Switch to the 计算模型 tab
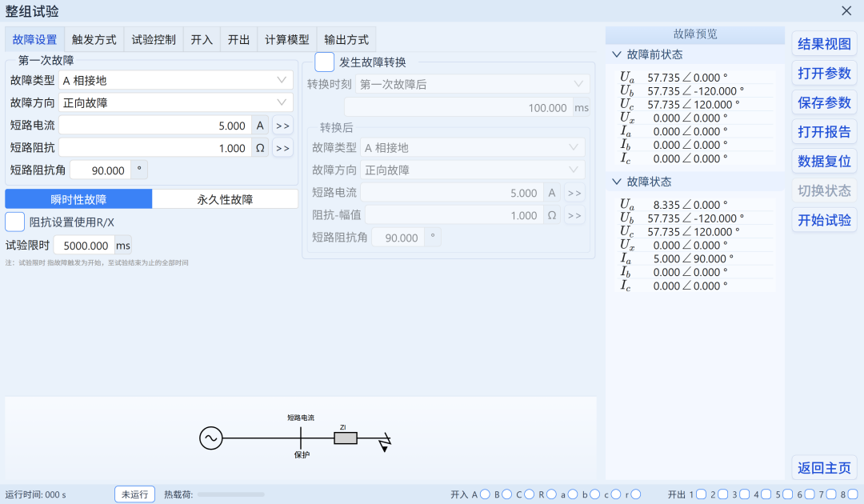Image resolution: width=864 pixels, height=504 pixels. click(287, 40)
